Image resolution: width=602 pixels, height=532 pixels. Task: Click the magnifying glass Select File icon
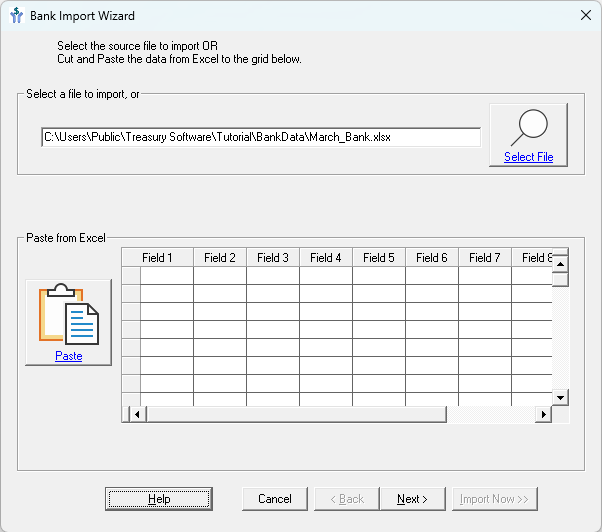coord(528,127)
